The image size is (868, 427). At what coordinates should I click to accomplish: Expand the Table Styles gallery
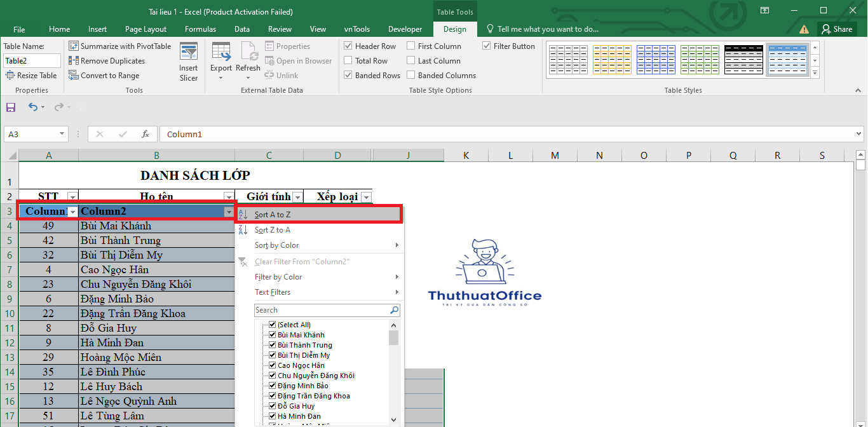point(815,74)
